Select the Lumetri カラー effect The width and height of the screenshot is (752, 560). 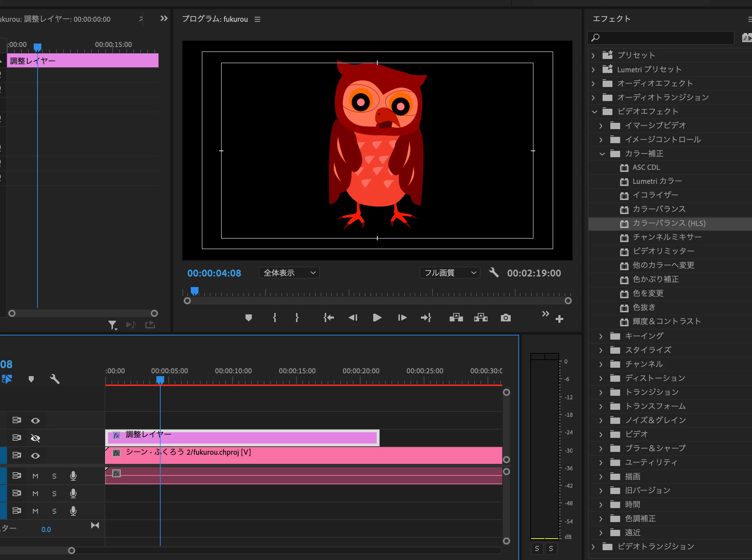pyautogui.click(x=657, y=181)
